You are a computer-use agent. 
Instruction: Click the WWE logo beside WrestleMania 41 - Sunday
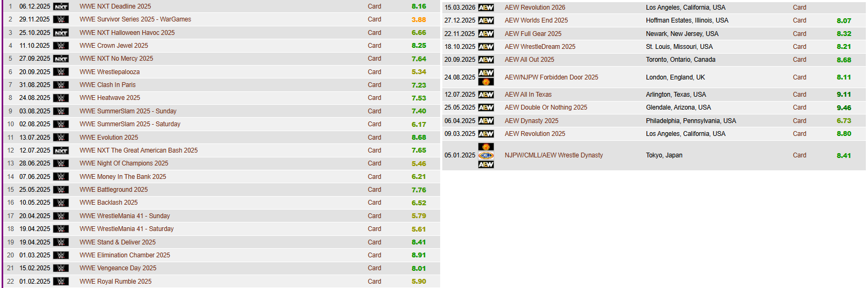tap(61, 216)
